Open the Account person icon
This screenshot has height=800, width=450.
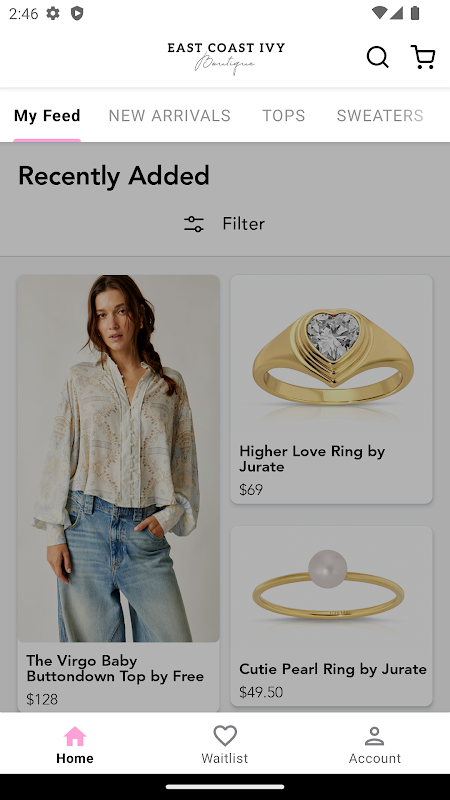374,736
